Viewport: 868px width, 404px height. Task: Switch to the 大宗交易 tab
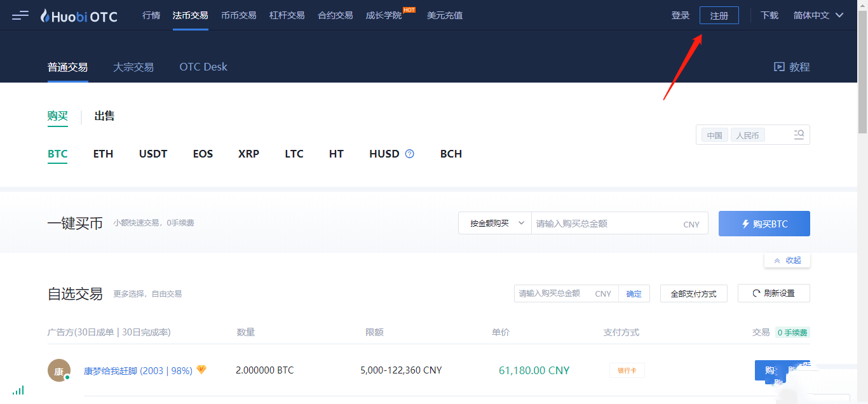tap(133, 67)
